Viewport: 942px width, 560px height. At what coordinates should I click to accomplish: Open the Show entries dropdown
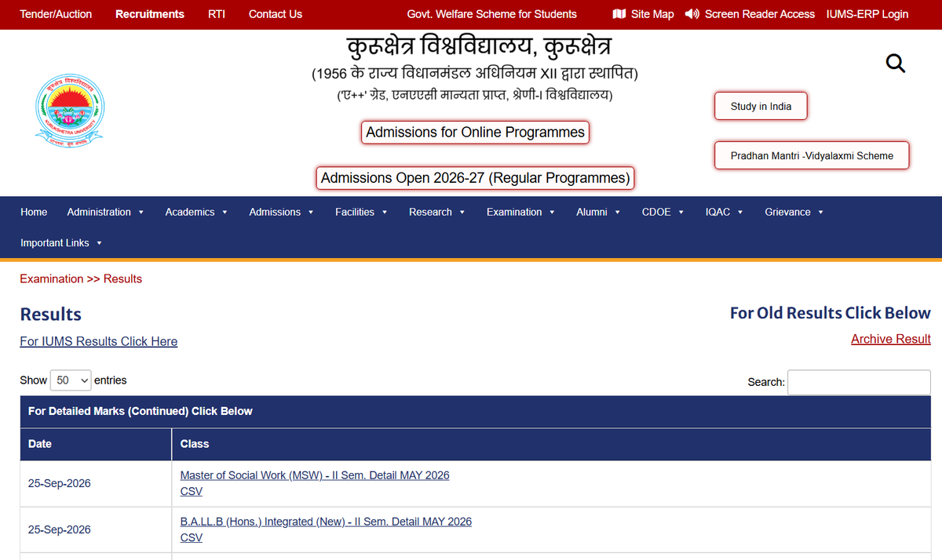pos(71,380)
